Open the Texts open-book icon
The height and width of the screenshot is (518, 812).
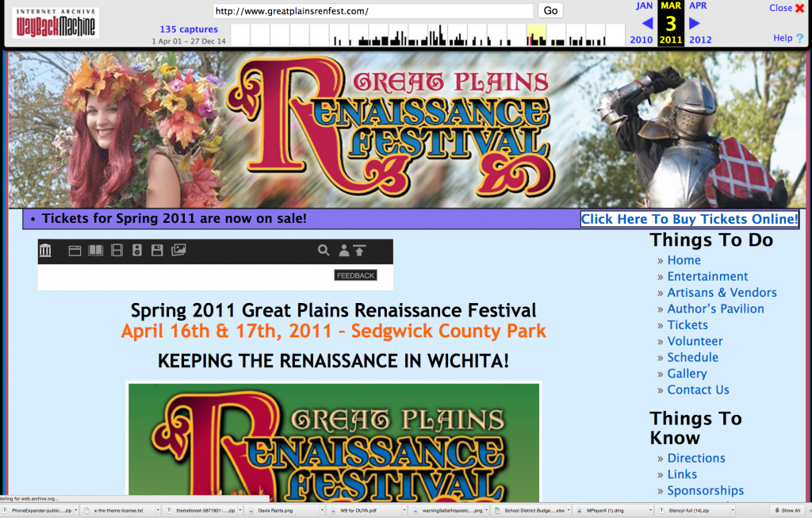click(x=96, y=251)
